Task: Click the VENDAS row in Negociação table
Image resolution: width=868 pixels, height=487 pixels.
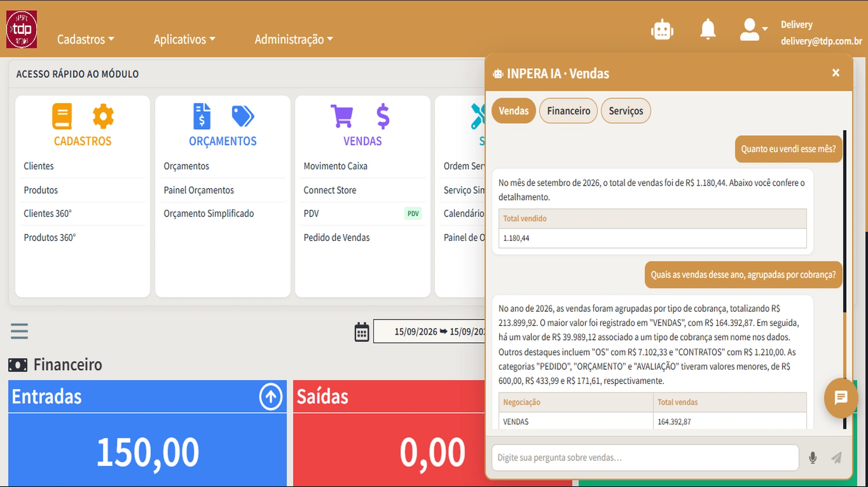Action: pyautogui.click(x=652, y=422)
